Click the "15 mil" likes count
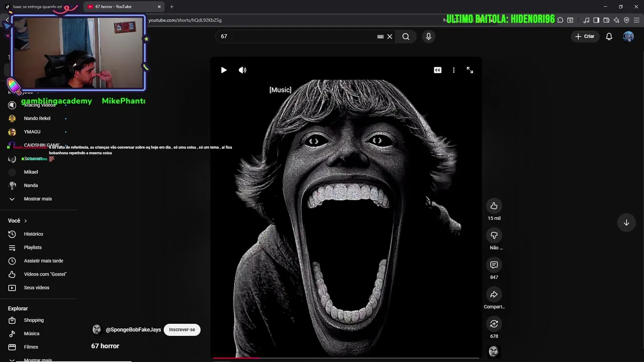The image size is (644, 362). (x=494, y=218)
